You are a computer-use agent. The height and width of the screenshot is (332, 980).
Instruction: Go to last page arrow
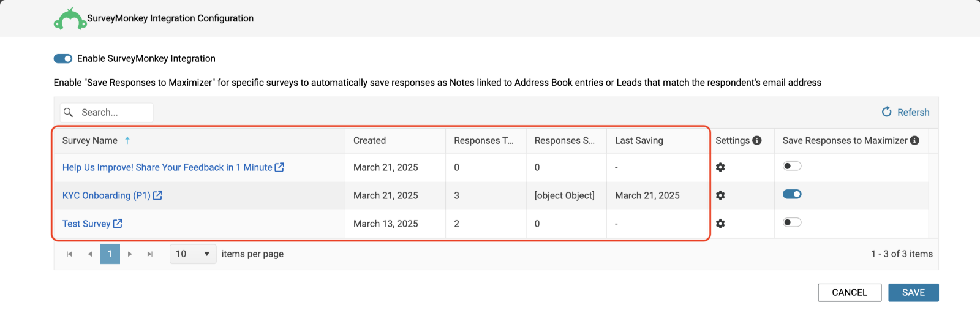coord(150,254)
